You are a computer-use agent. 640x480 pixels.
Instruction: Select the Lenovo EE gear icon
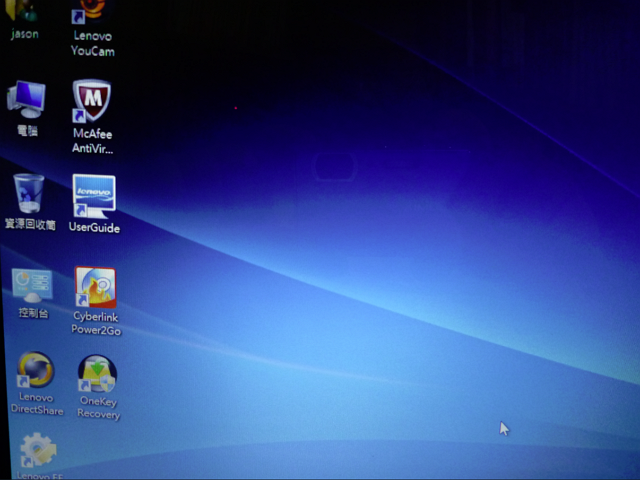tap(38, 451)
